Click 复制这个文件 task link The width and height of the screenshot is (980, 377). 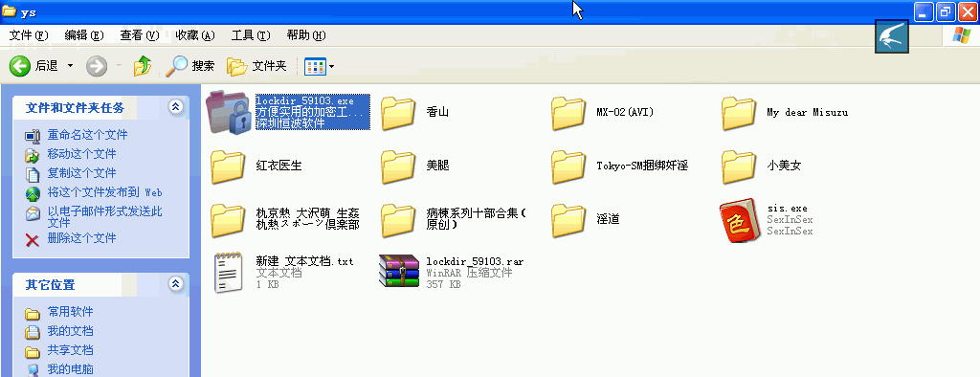81,173
